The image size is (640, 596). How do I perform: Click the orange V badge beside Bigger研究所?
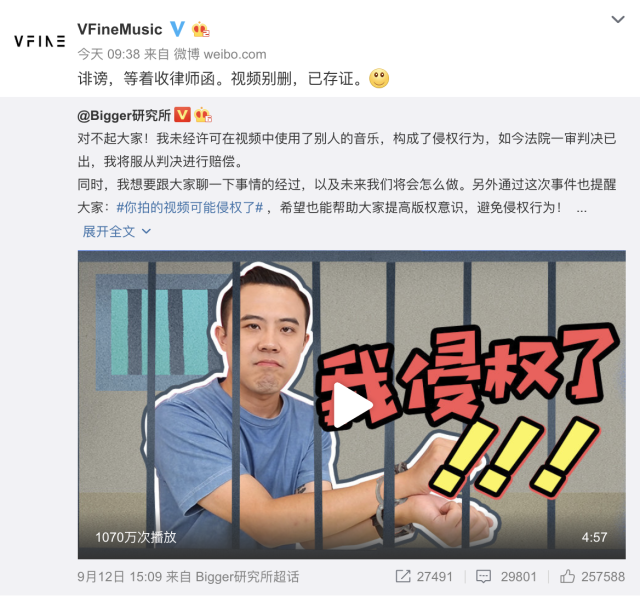(x=182, y=115)
